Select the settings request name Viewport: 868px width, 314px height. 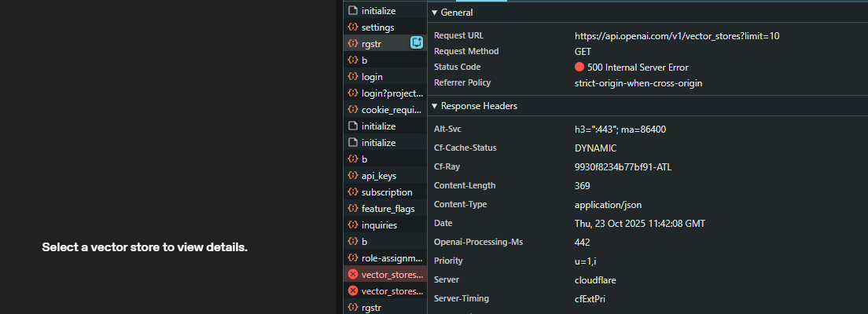click(x=377, y=27)
